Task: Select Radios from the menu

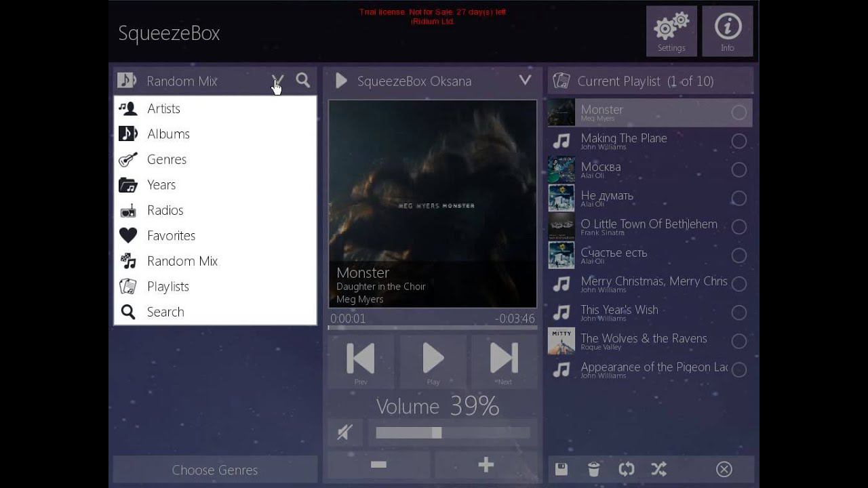Action: [215, 210]
